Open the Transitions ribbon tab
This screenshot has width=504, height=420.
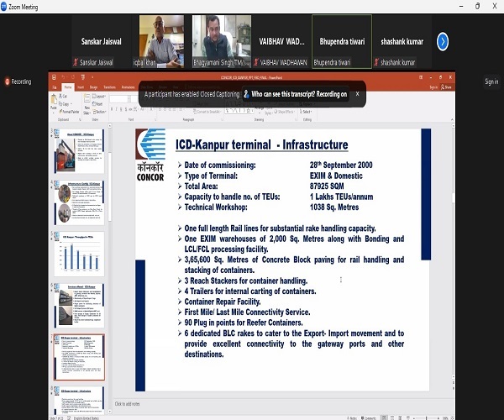[109, 87]
